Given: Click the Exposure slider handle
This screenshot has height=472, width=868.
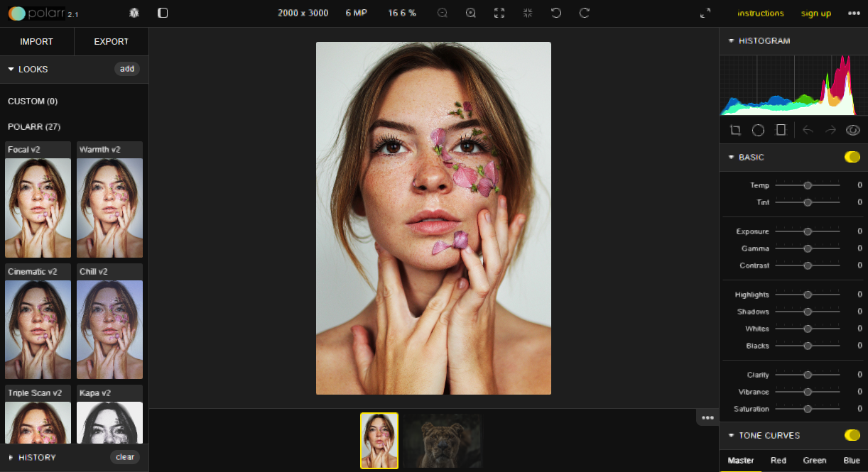Looking at the screenshot, I should (808, 231).
